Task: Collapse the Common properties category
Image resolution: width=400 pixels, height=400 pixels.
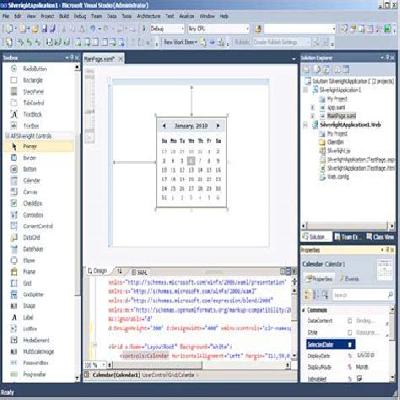Action: [304, 310]
